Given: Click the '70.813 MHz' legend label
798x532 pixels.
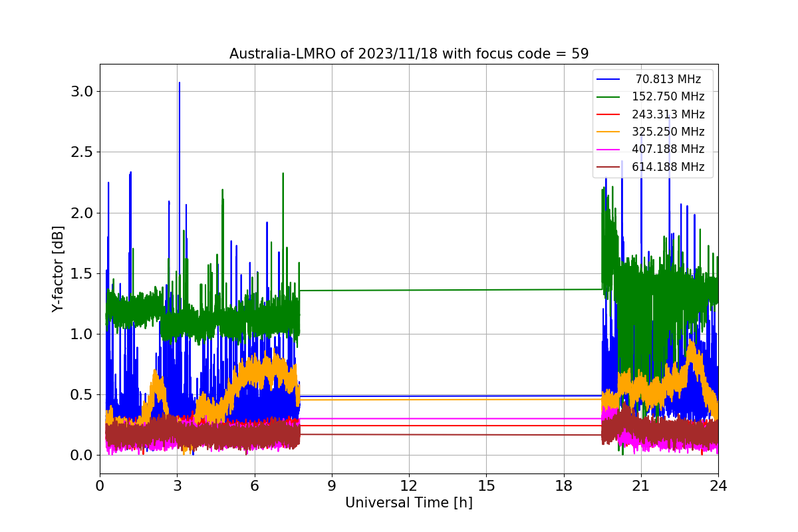Looking at the screenshot, I should tap(668, 79).
